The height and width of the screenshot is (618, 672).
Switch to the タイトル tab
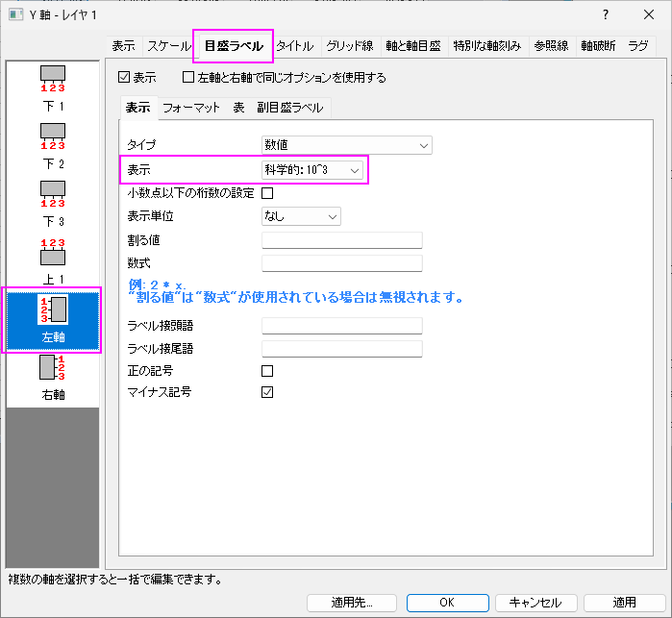click(x=295, y=46)
